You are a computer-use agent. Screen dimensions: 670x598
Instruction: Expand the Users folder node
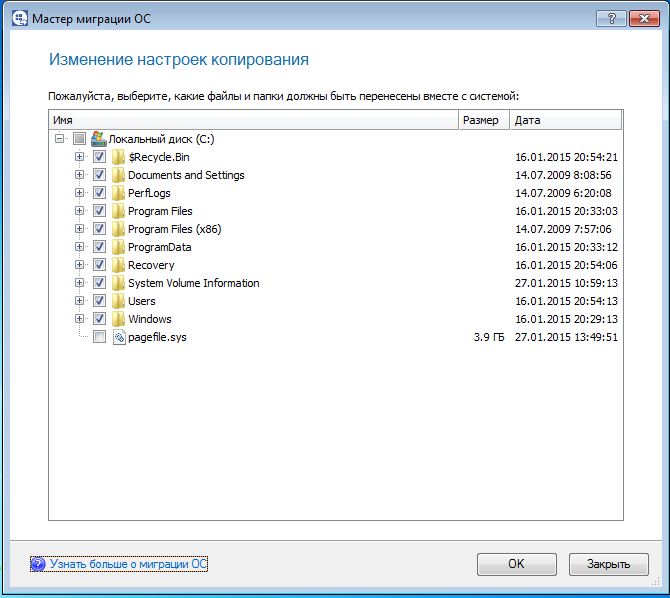[79, 300]
